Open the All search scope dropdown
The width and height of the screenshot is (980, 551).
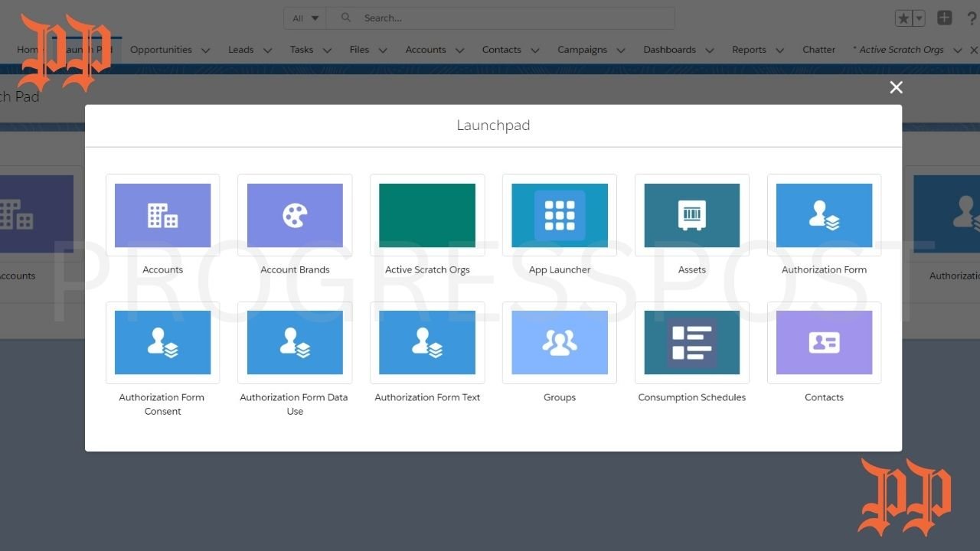click(305, 18)
